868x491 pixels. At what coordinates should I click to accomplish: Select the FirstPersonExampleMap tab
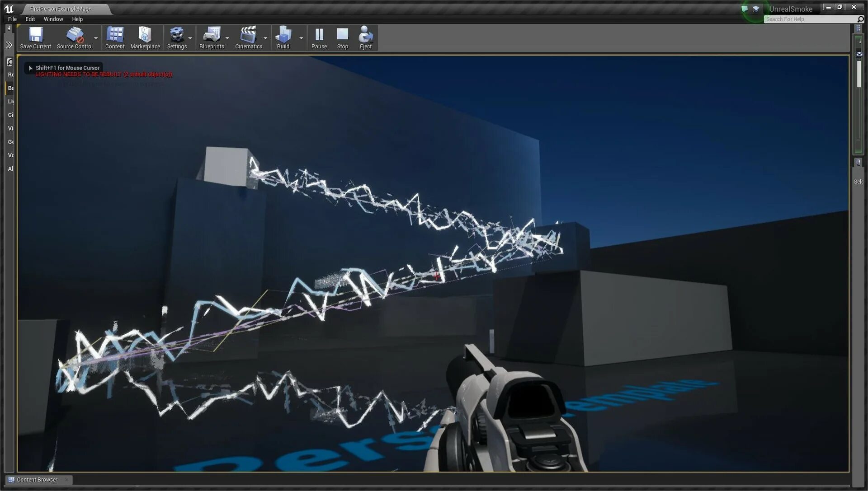click(60, 9)
